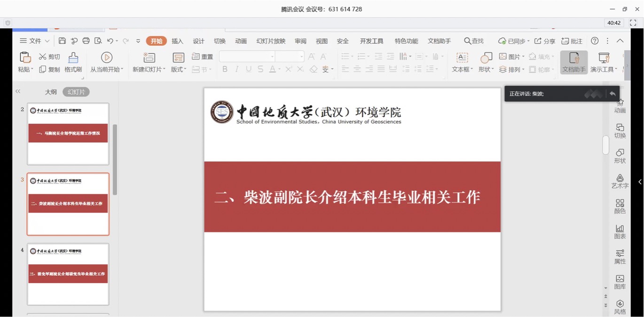Switch to the 幻灯片放映 tab
Image resolution: width=644 pixels, height=317 pixels.
coord(271,41)
